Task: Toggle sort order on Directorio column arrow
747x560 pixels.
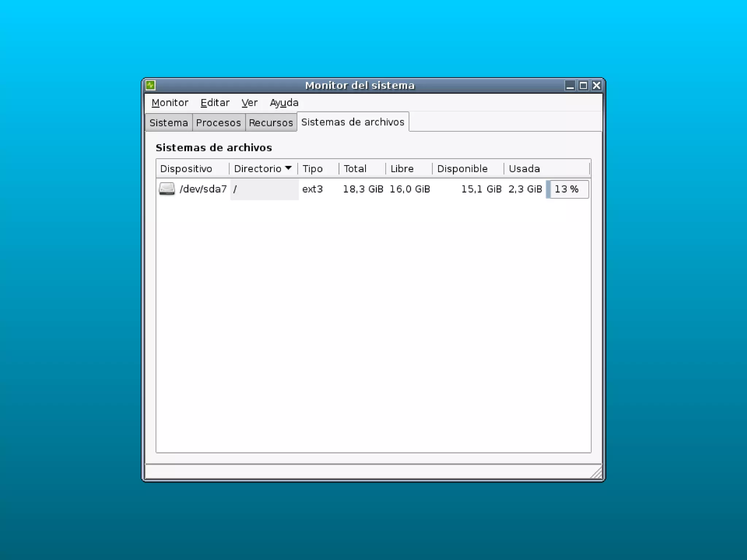Action: tap(288, 168)
